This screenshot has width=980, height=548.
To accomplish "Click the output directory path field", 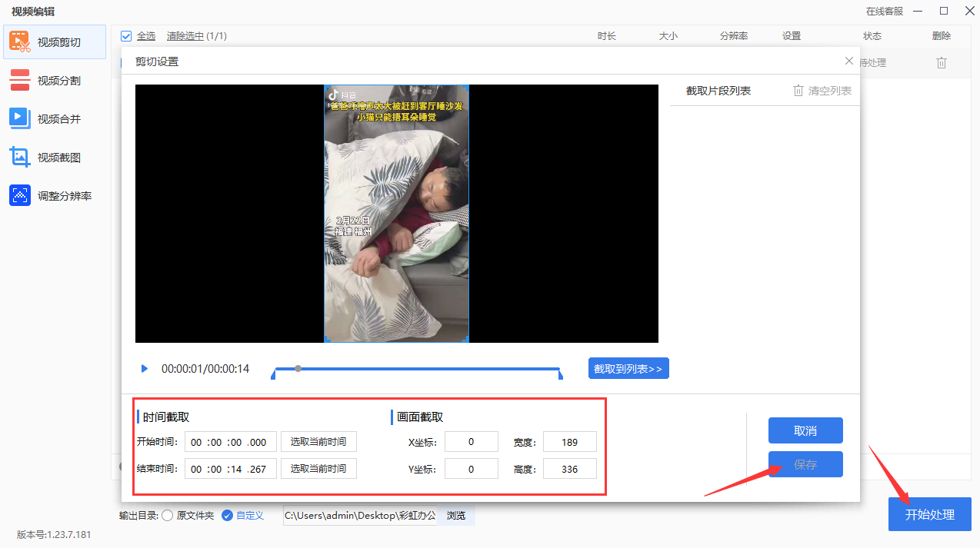I will tap(360, 516).
